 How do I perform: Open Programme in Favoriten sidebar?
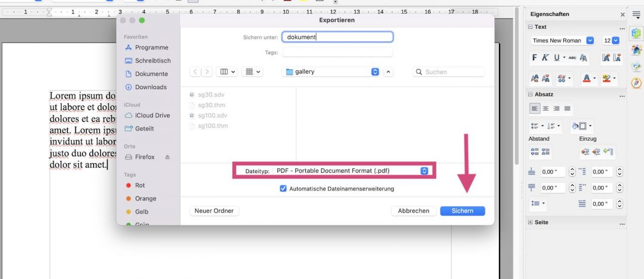[147, 47]
